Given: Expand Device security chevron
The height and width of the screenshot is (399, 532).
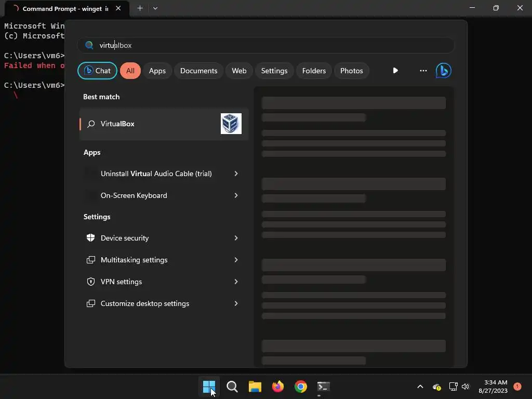Looking at the screenshot, I should (236, 238).
